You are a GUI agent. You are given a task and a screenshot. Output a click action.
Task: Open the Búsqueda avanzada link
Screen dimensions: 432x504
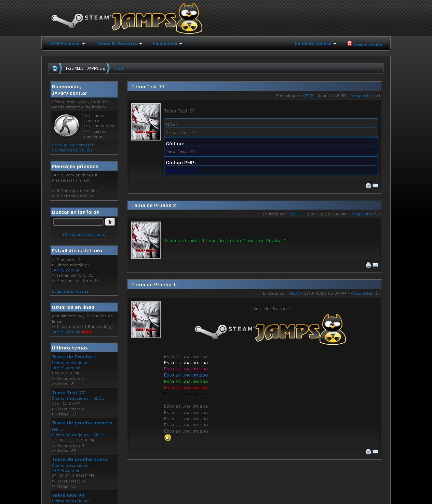(x=84, y=235)
